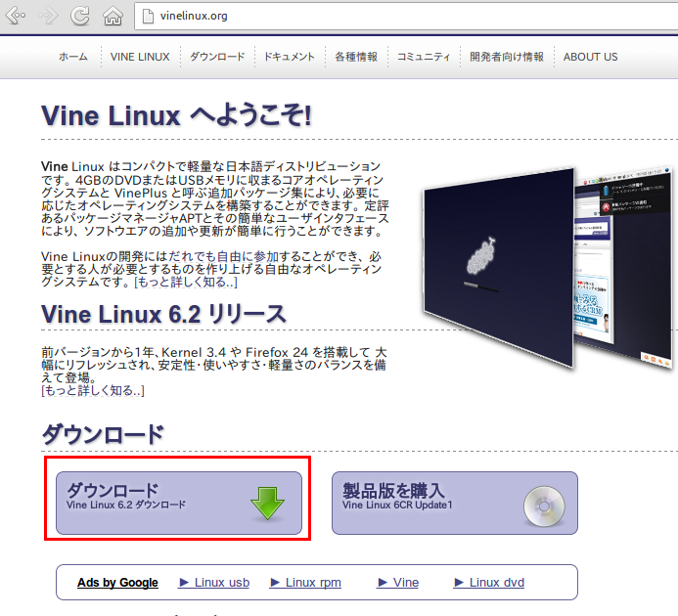Click the first [もっと詳しく知る..] link under the intro
This screenshot has height=616, width=678.
(x=186, y=283)
